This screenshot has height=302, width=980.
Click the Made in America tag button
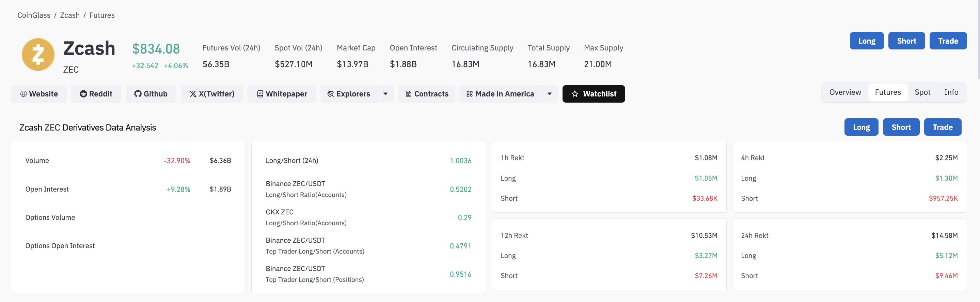[500, 94]
